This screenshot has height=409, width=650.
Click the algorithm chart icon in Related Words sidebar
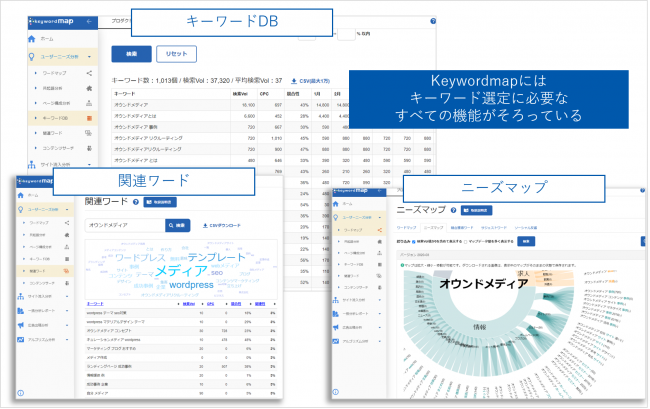coord(20,340)
